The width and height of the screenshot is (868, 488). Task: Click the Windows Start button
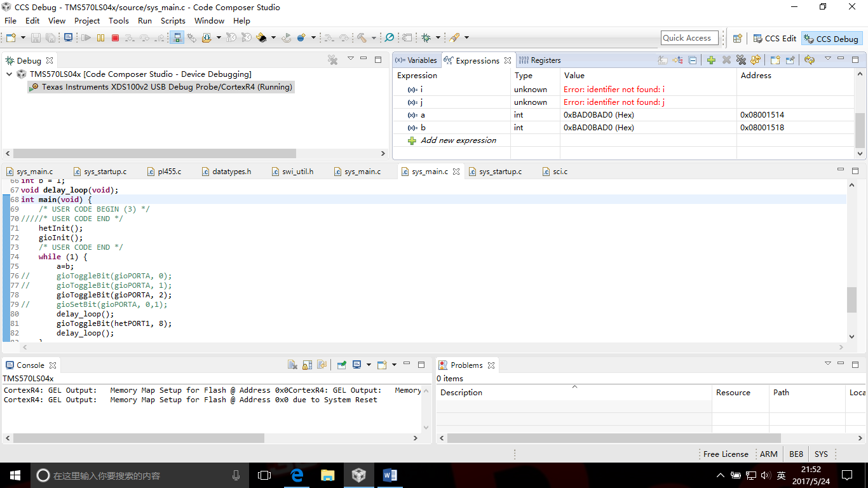tap(15, 475)
